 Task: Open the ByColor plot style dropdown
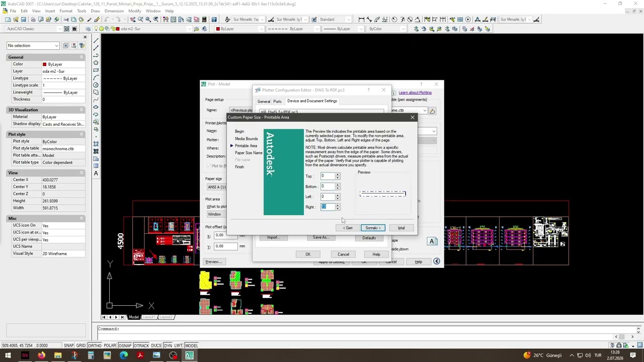(x=387, y=29)
